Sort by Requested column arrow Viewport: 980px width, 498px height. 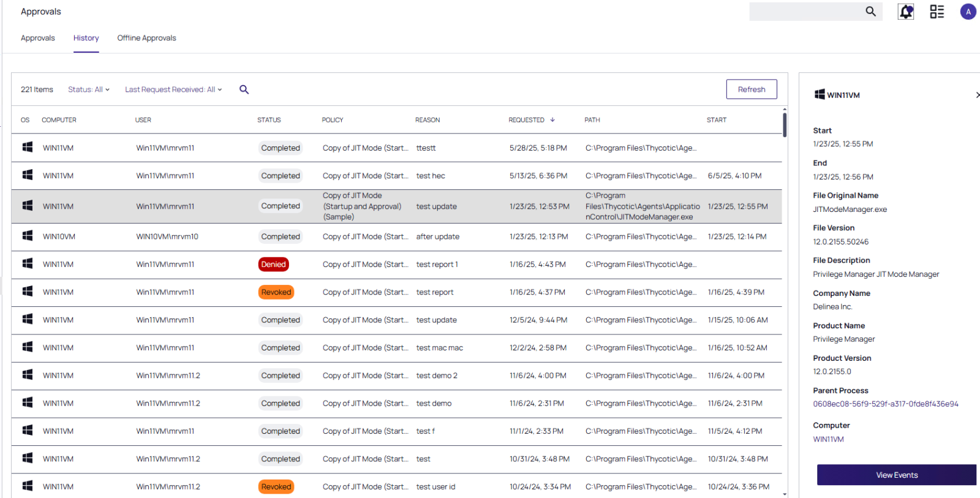pos(552,120)
